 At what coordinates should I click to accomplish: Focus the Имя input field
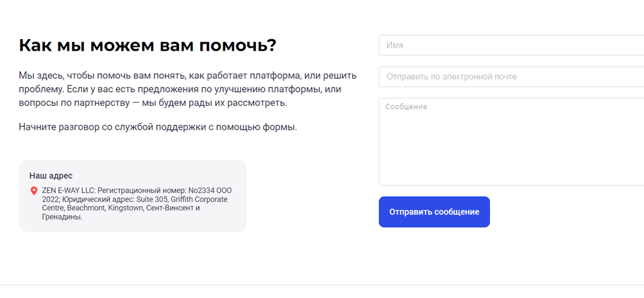511,45
